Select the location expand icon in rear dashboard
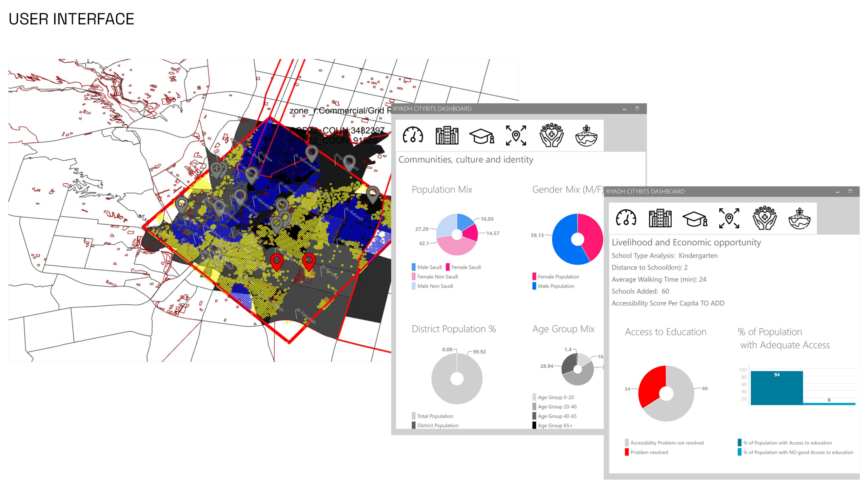The width and height of the screenshot is (868, 488). (516, 136)
